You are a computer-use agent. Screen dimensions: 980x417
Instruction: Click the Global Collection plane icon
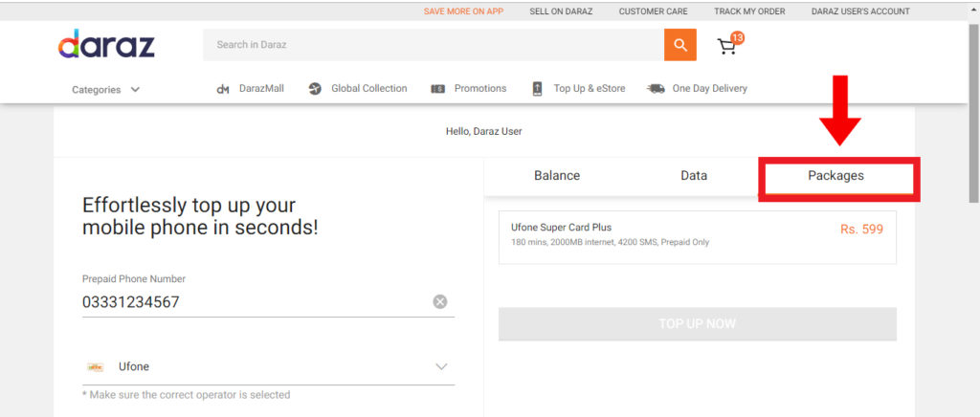(315, 89)
